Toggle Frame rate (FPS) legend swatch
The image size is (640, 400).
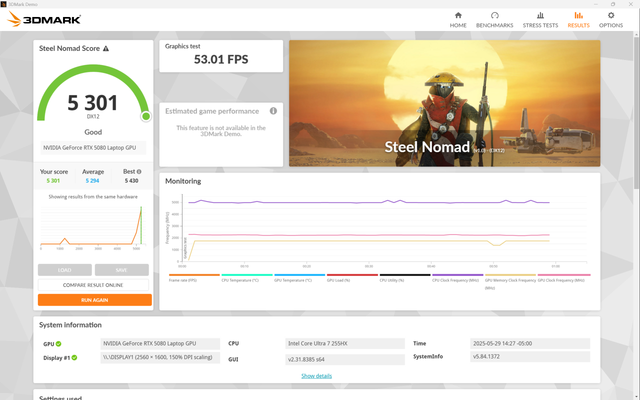[194, 275]
